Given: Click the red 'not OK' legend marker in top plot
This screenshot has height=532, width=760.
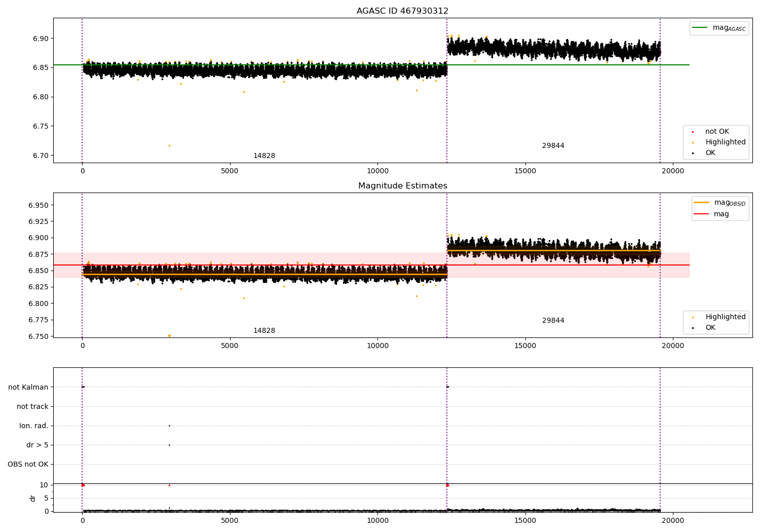Looking at the screenshot, I should click(693, 132).
